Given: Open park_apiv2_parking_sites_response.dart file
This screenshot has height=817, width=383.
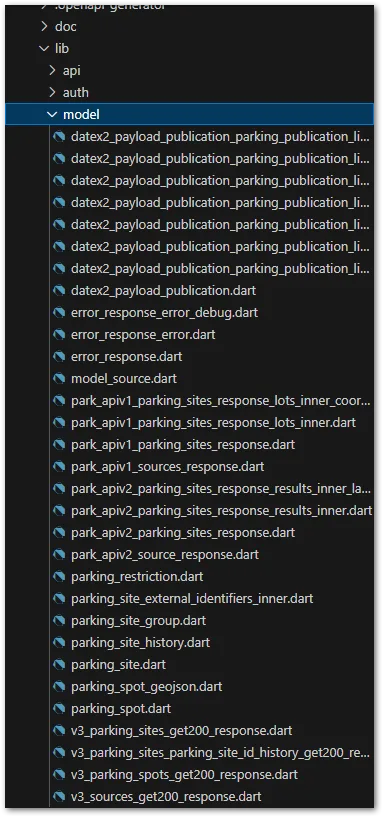Looking at the screenshot, I should pos(183,533).
